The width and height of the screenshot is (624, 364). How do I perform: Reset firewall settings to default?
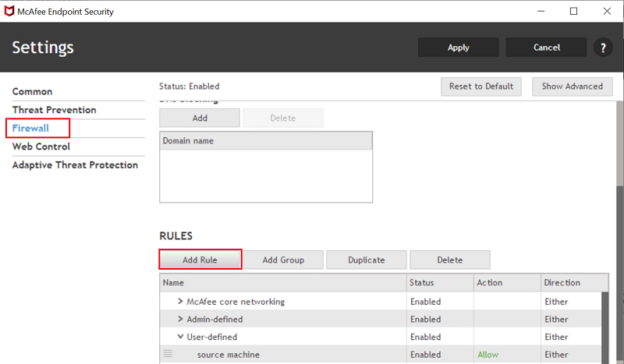pyautogui.click(x=481, y=87)
